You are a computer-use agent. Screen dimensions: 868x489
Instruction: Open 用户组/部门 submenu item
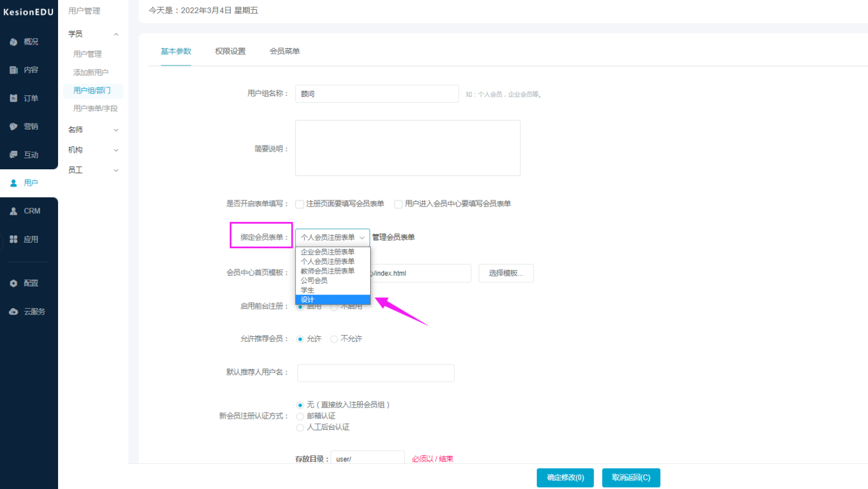click(x=93, y=90)
